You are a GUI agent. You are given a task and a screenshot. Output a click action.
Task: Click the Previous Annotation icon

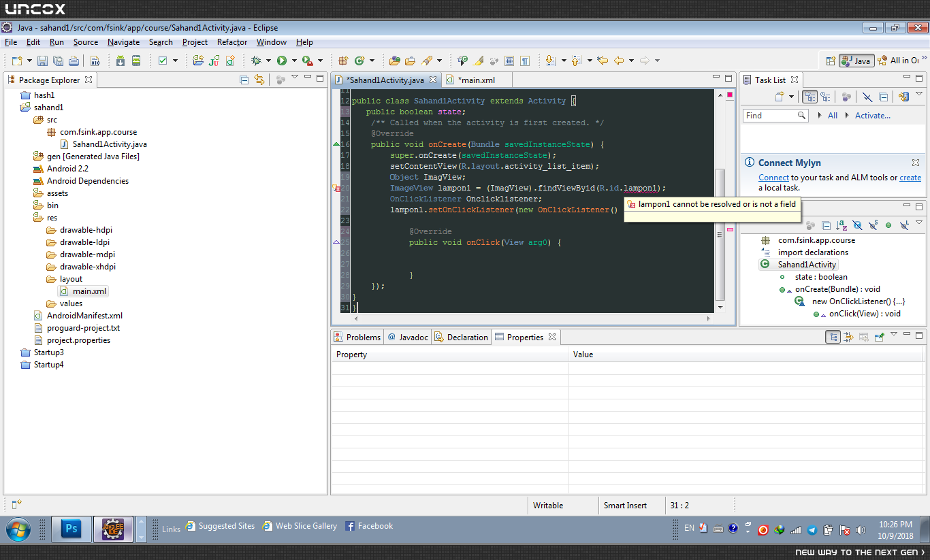[x=577, y=61]
